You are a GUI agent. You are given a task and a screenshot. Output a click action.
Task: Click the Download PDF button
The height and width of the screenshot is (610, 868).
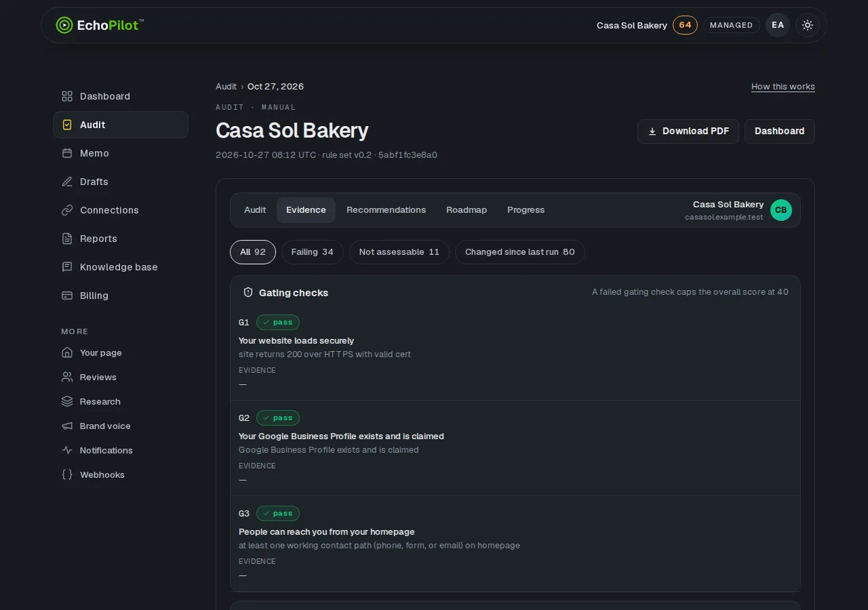coord(688,131)
